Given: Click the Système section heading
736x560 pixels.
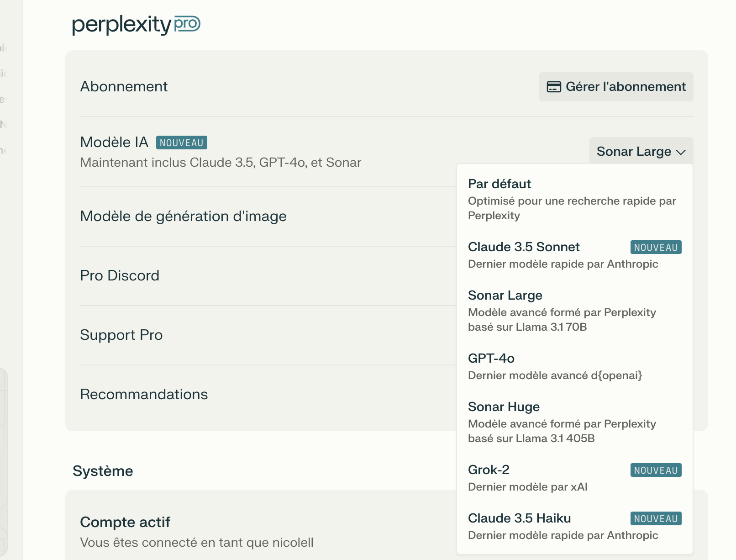Looking at the screenshot, I should click(x=103, y=471).
